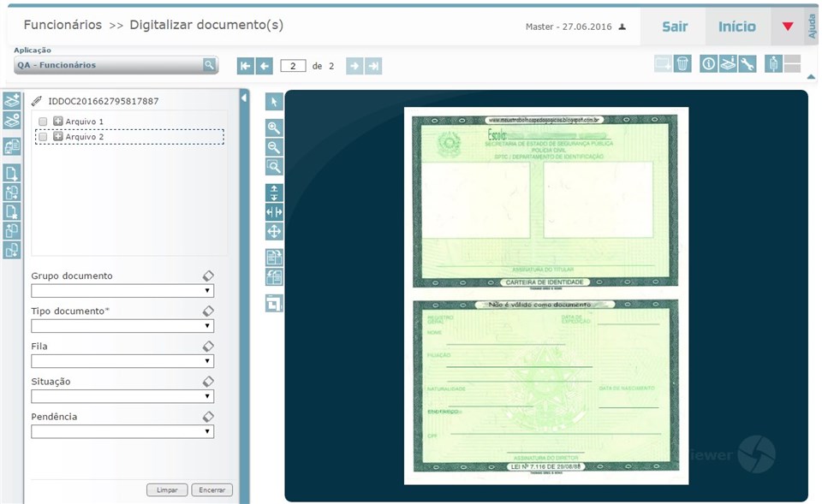Click Sair to log out
The width and height of the screenshot is (822, 504).
point(674,27)
